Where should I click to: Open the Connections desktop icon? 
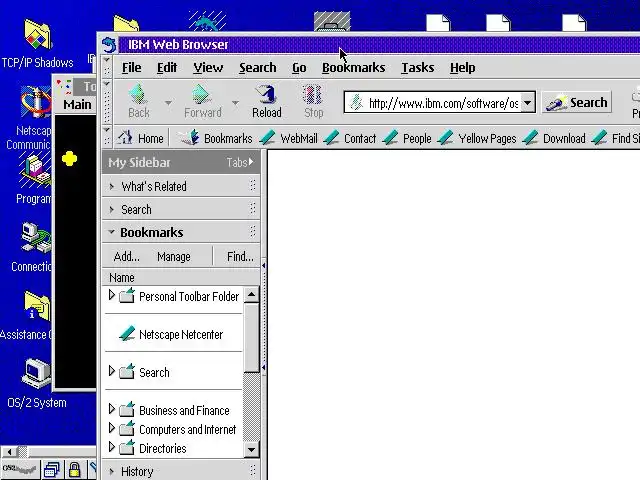click(33, 247)
